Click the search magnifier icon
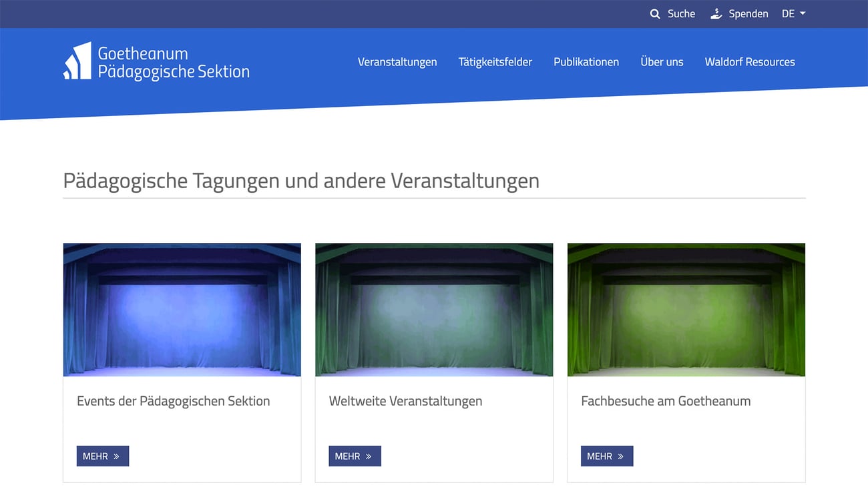The image size is (868, 487). (655, 14)
